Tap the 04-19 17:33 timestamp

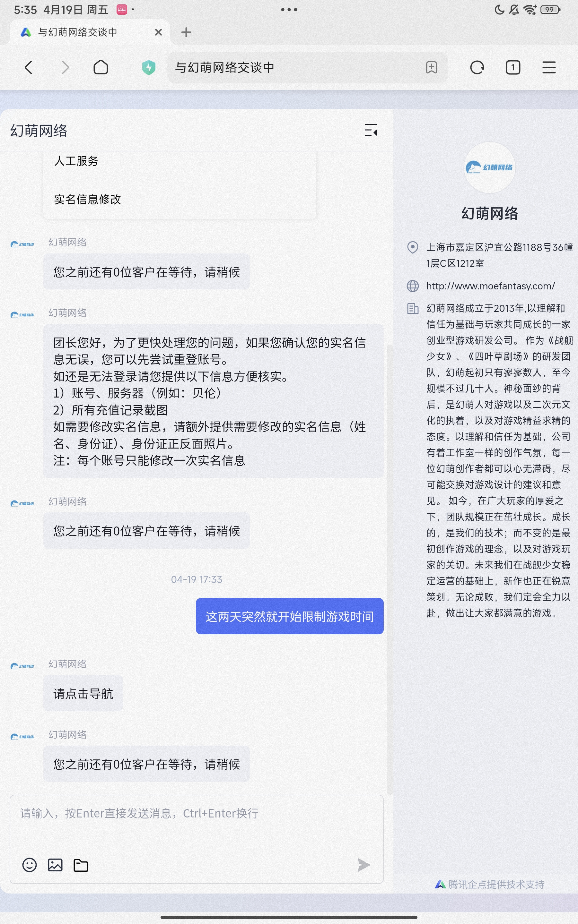point(197,579)
